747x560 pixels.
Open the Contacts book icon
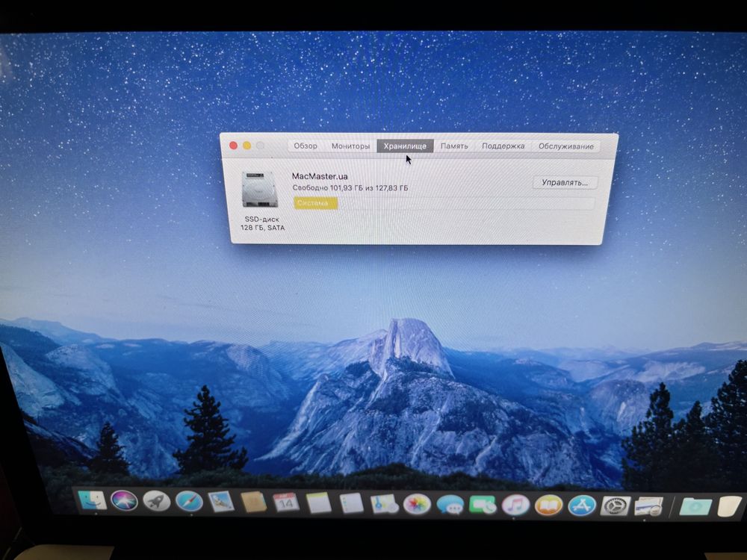coord(253,503)
